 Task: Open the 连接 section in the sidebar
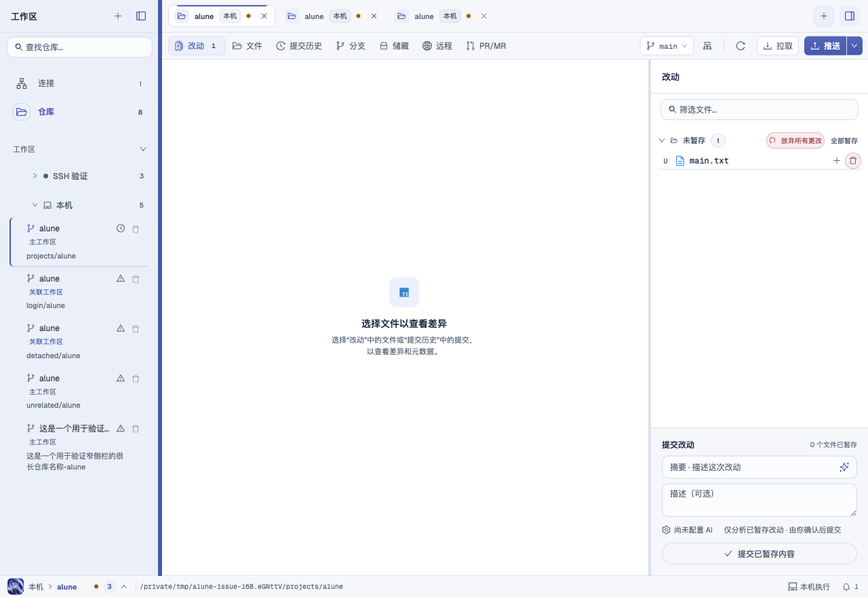click(79, 83)
